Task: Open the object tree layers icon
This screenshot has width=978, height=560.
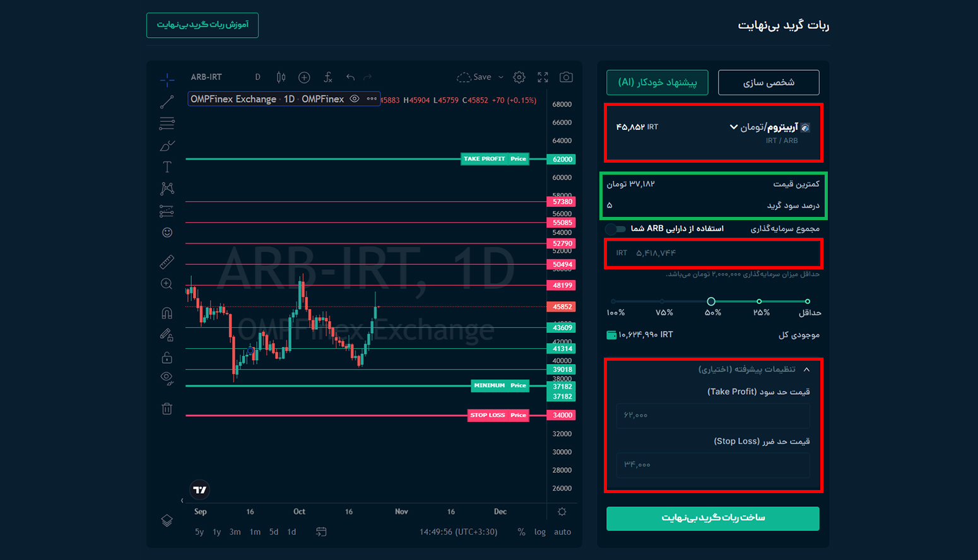Action: pos(167,520)
